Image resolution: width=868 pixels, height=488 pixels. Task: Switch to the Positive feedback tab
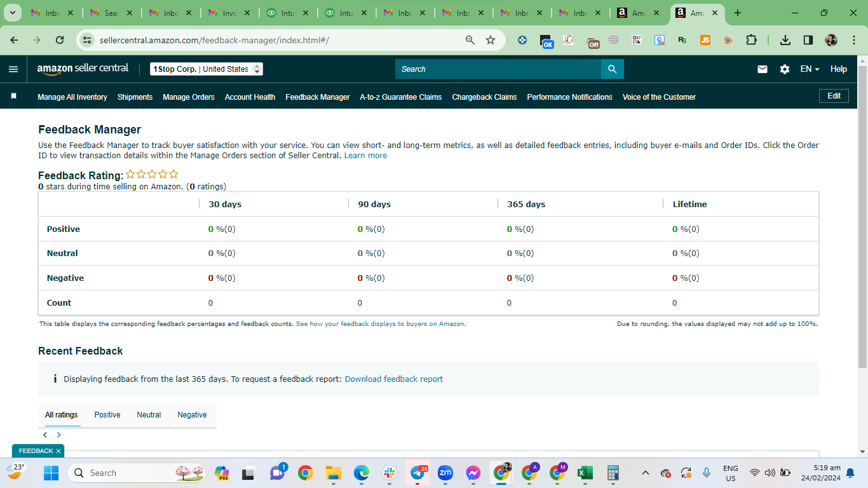point(107,415)
